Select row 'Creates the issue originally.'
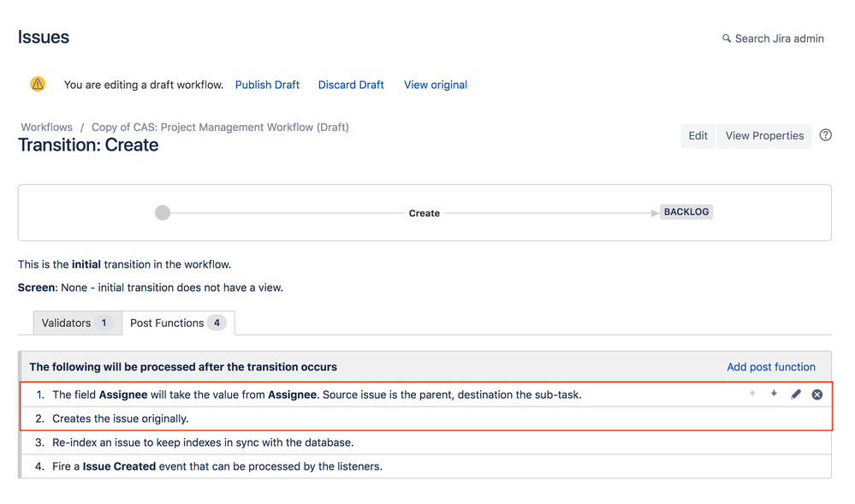This screenshot has height=504, width=855. (x=426, y=419)
